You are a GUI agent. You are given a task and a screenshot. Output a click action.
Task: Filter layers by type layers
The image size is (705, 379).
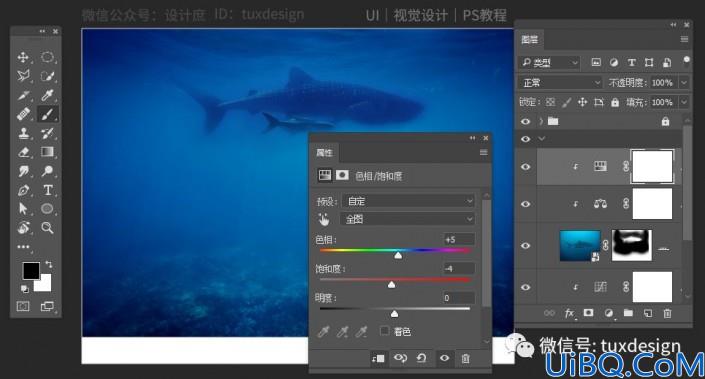click(x=632, y=63)
